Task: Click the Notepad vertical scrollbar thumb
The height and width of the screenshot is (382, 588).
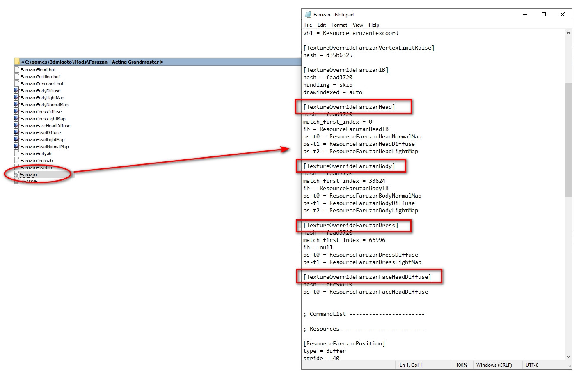Action: [568, 140]
